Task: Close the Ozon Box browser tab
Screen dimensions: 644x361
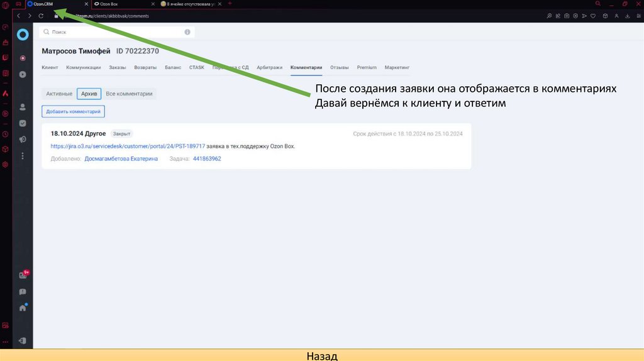Action: (x=153, y=4)
